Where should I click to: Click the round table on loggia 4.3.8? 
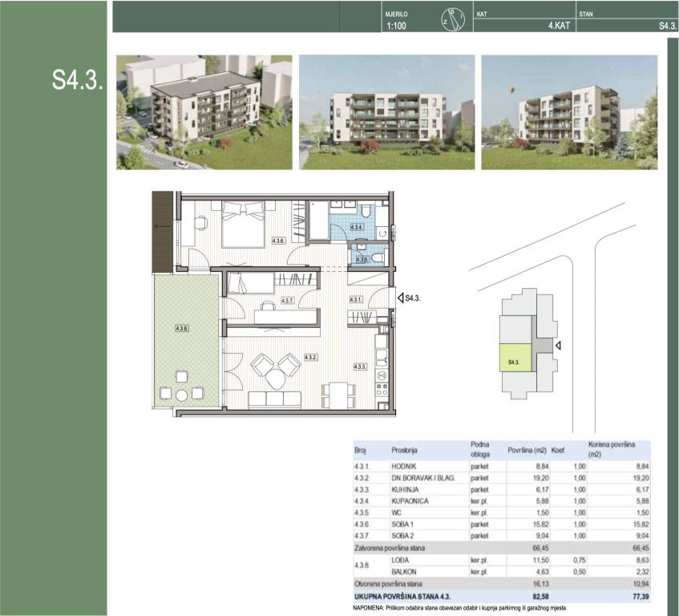[182, 395]
